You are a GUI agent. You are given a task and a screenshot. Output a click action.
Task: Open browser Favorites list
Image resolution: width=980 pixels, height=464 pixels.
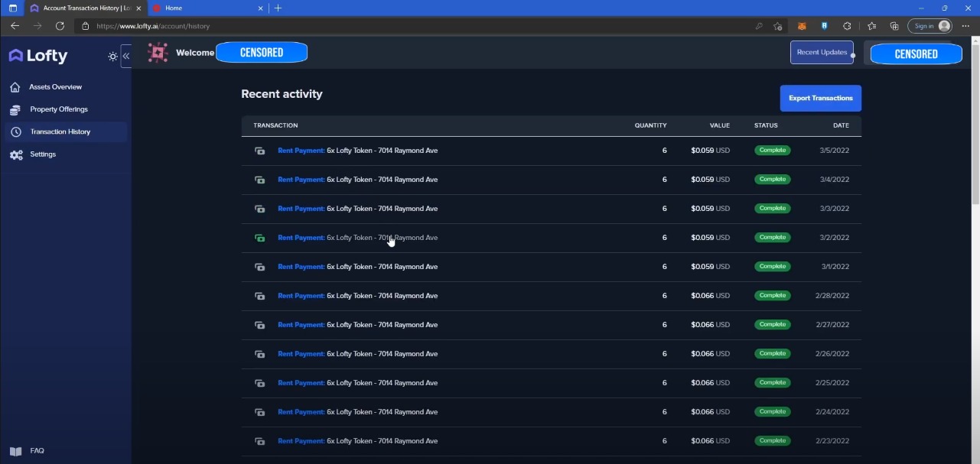click(x=872, y=26)
